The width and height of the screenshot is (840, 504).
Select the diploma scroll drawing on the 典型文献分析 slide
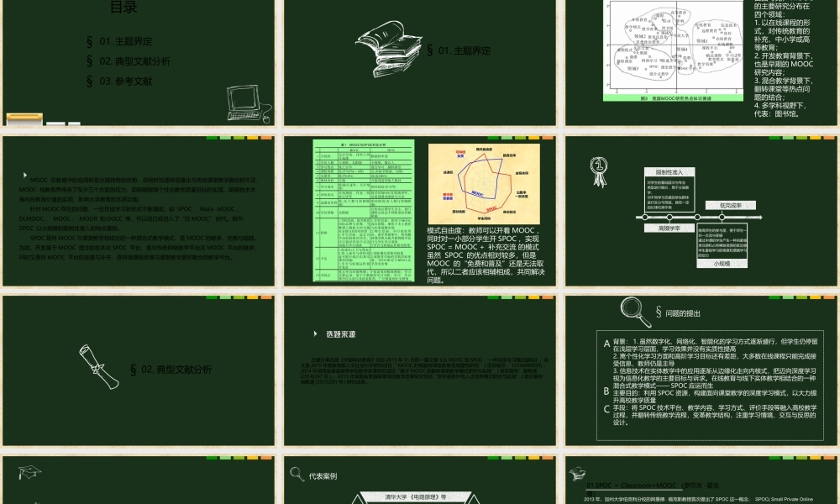click(x=99, y=367)
